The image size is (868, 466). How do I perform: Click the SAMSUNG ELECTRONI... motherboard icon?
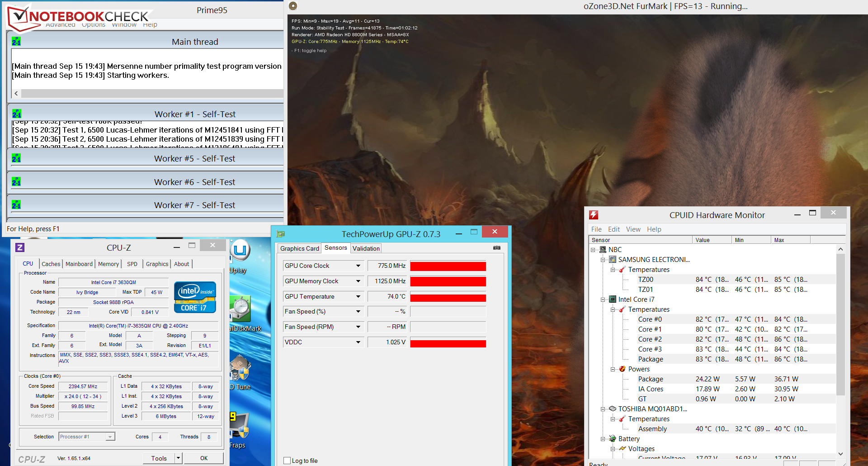click(x=613, y=260)
